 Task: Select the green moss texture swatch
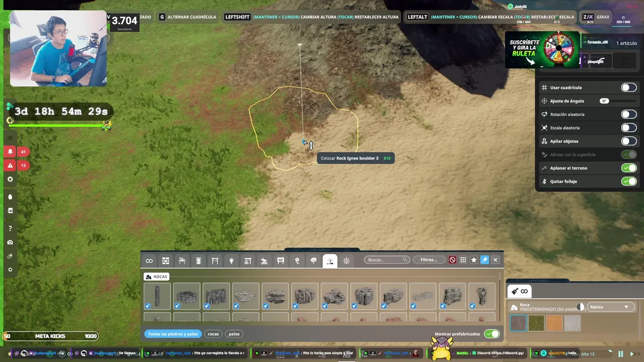pyautogui.click(x=536, y=323)
